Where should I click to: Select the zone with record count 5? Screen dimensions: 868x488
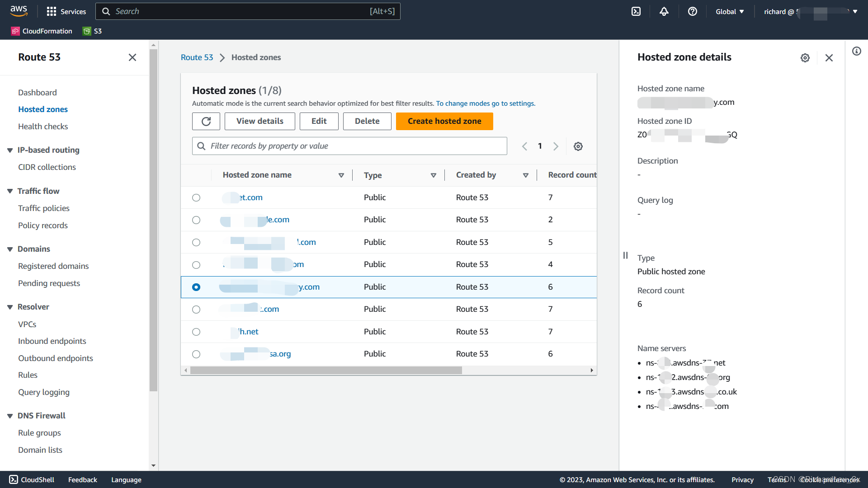(196, 242)
